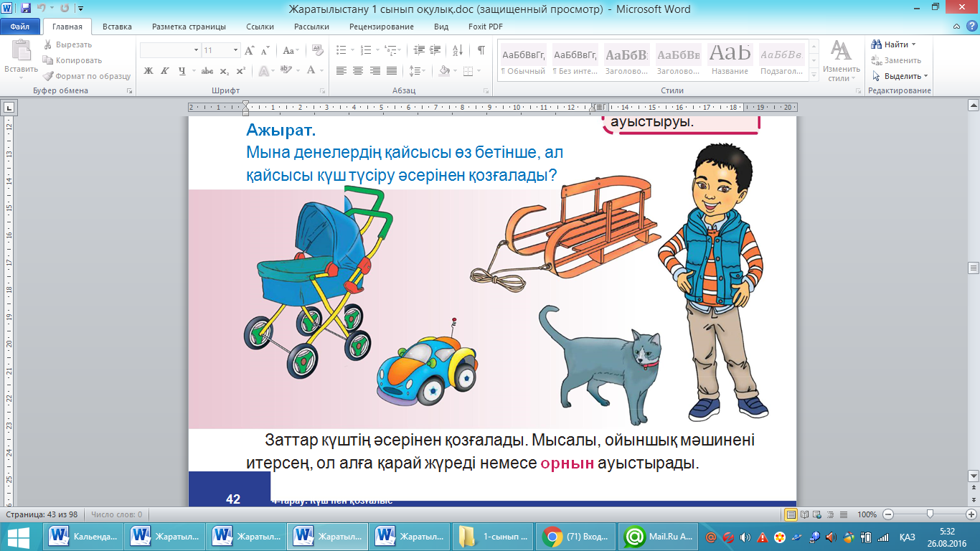The width and height of the screenshot is (980, 551).
Task: Click the show paragraph marks (¶) icon
Action: [481, 50]
